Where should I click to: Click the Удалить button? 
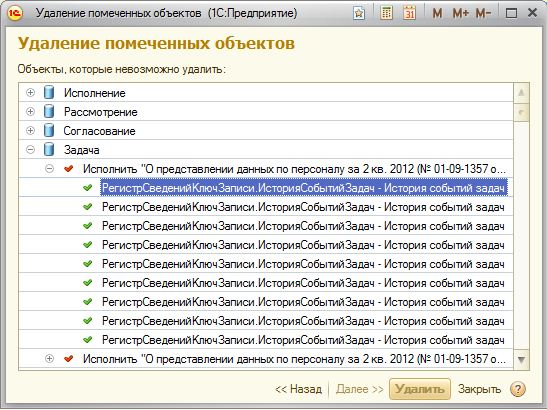[x=420, y=389]
